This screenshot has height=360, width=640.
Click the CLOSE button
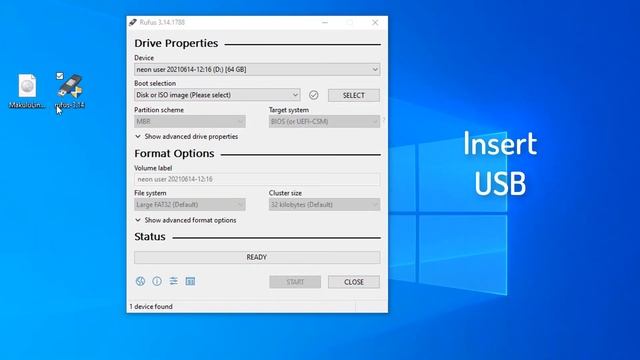pyautogui.click(x=354, y=282)
